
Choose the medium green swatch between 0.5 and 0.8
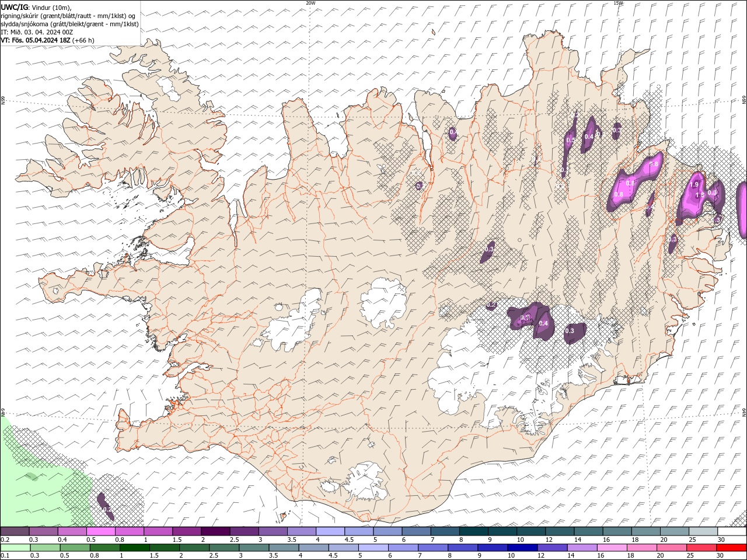click(x=75, y=547)
